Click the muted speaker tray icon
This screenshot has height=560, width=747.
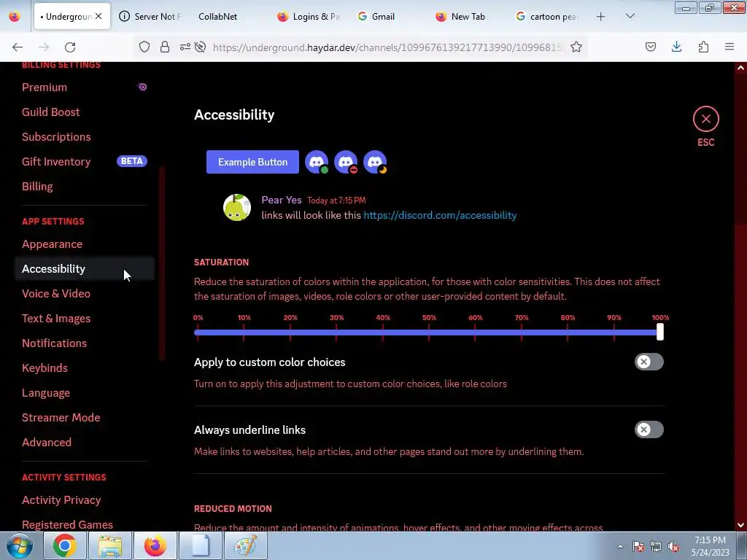coord(673,546)
